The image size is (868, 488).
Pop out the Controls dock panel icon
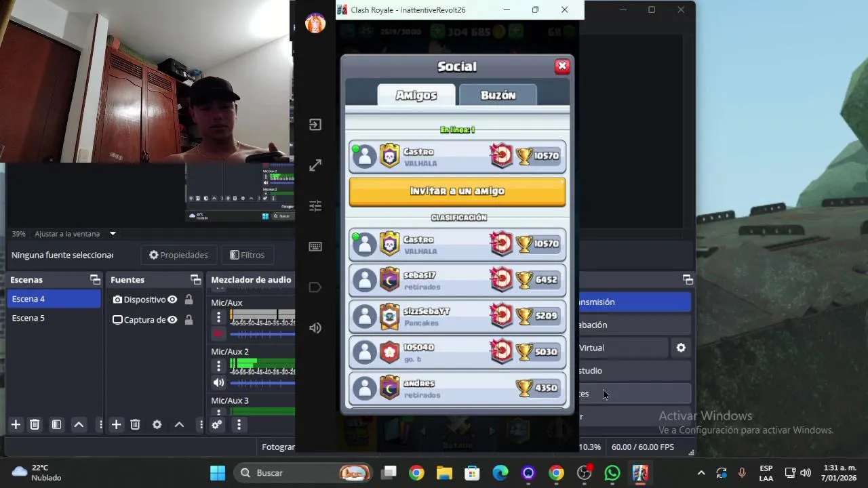tap(688, 279)
